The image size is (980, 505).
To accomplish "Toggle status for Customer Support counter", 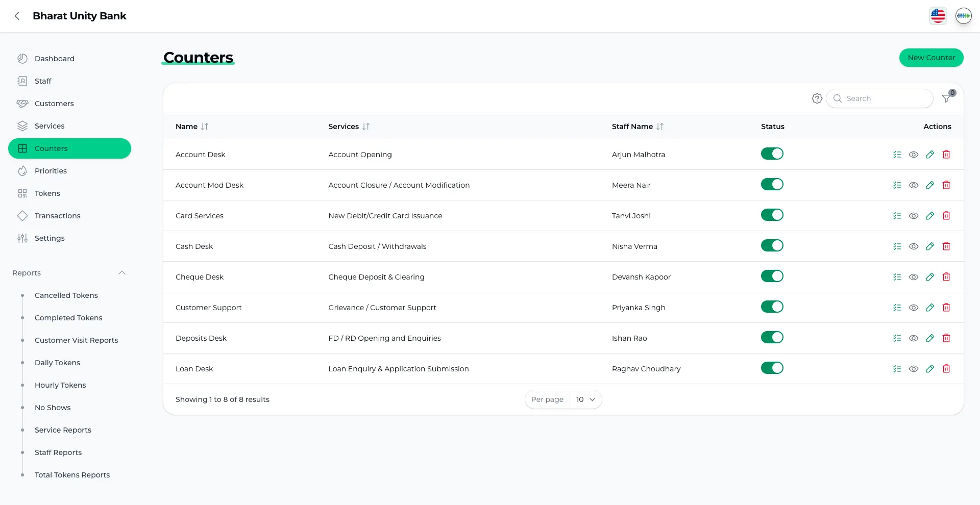I will 772,307.
